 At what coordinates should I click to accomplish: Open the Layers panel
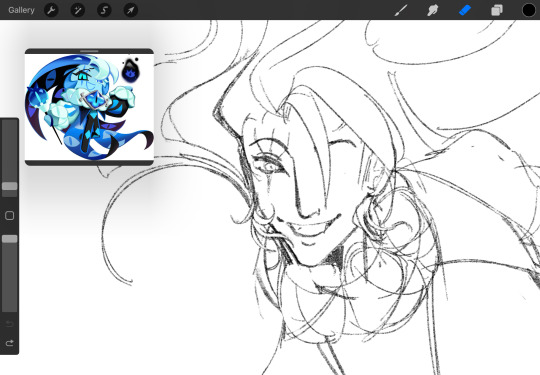(x=497, y=10)
